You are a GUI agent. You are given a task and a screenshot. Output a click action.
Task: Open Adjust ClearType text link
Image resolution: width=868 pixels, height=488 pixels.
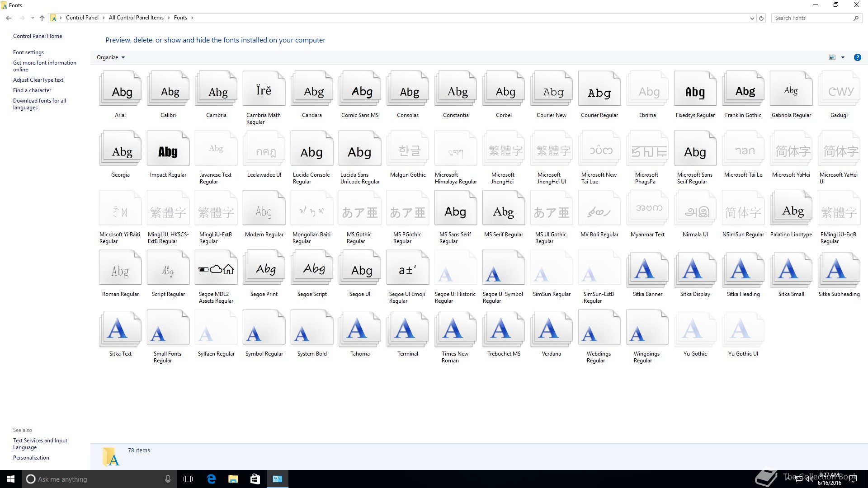click(38, 80)
